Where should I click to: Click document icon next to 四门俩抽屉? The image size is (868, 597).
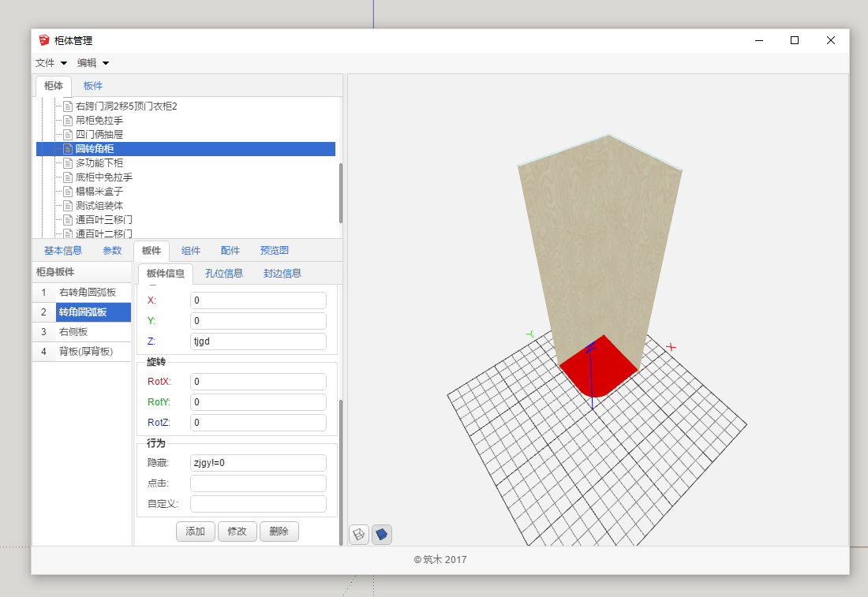68,135
